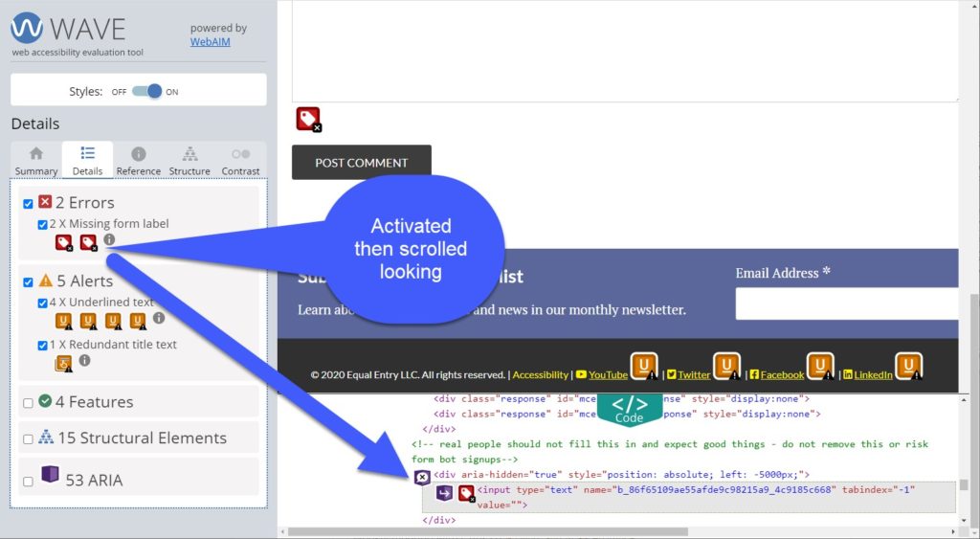Click the underlined text alert icon beside YouTube
Screen dimensions: 980x539
point(644,367)
